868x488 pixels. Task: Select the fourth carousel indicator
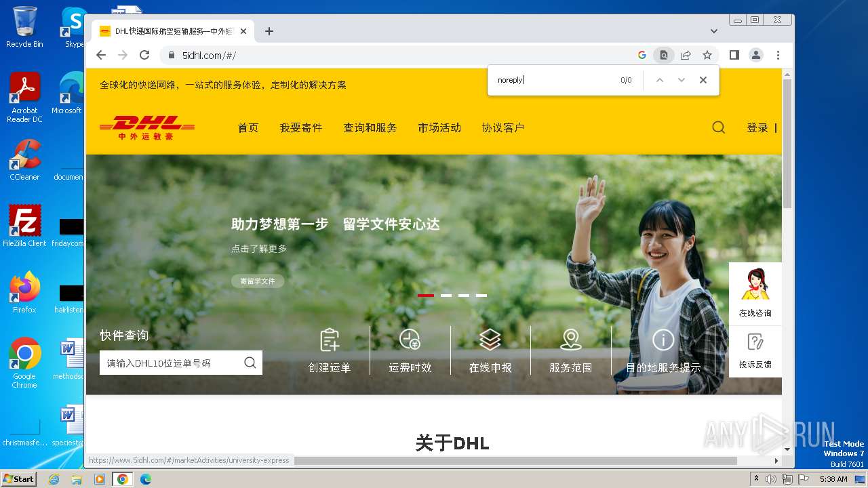(481, 296)
